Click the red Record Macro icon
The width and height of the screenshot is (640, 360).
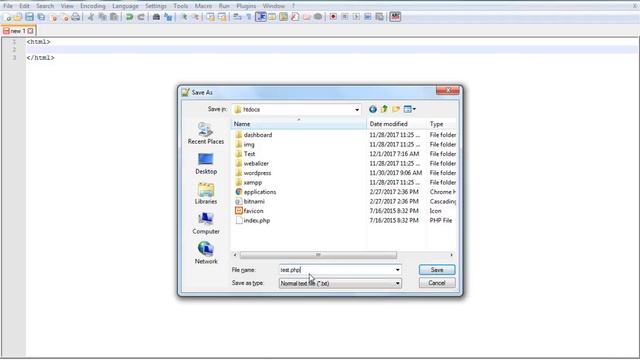pos(333,17)
